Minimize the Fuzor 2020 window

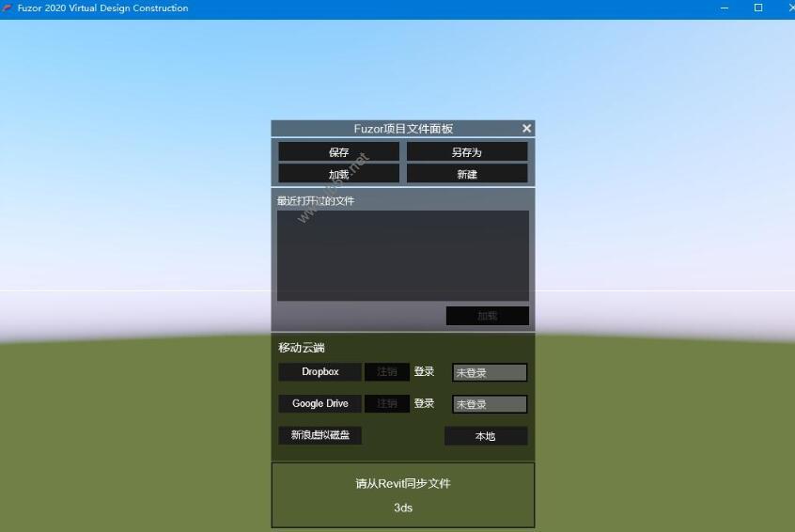(x=724, y=8)
